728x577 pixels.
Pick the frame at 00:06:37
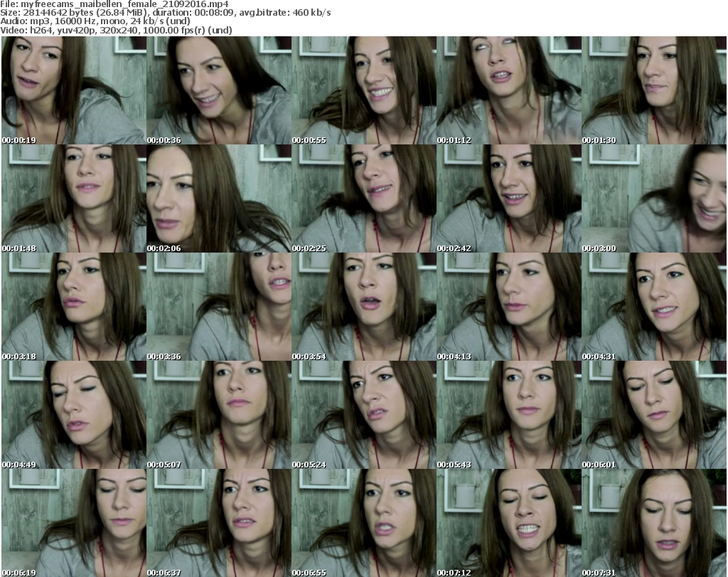point(219,523)
